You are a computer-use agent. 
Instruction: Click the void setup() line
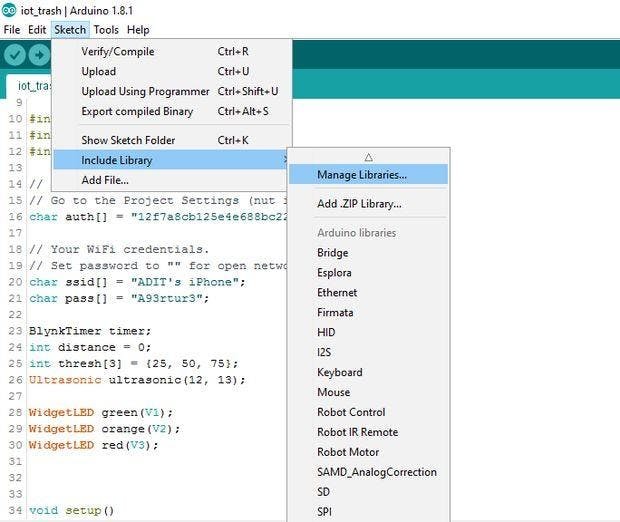click(72, 510)
